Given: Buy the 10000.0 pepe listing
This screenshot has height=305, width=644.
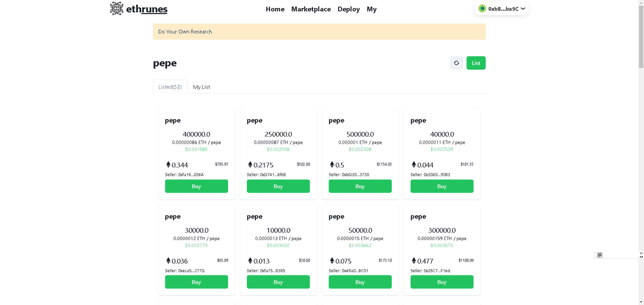Looking at the screenshot, I should [x=278, y=282].
